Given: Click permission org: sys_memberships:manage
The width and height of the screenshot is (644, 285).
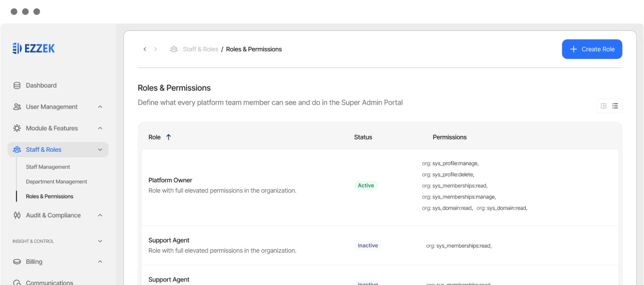Looking at the screenshot, I should (x=459, y=196).
